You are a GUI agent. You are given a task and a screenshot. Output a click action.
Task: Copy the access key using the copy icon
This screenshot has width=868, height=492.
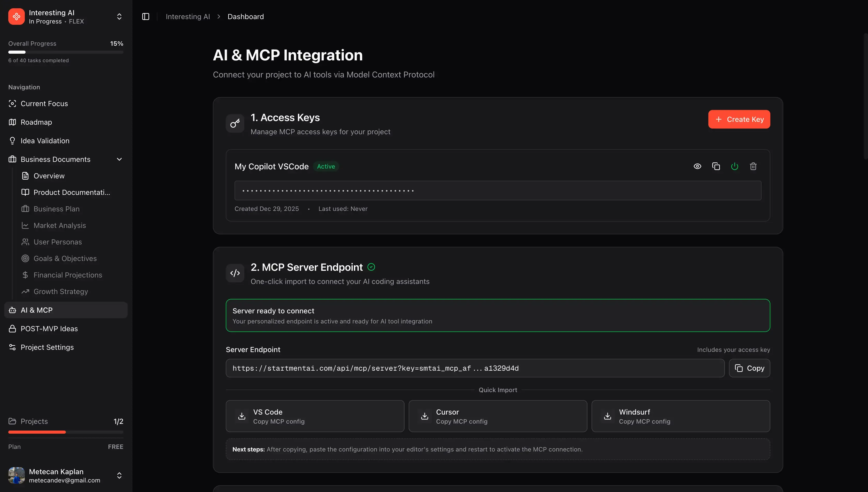(x=716, y=166)
